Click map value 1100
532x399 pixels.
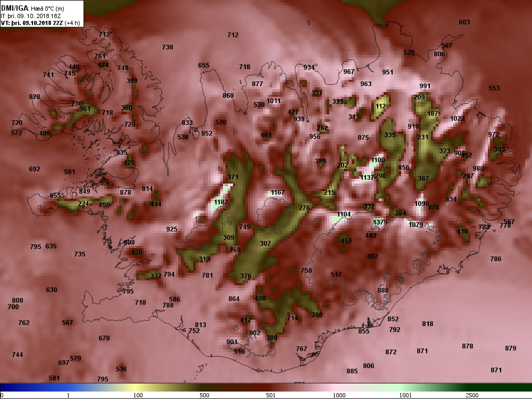378,160
